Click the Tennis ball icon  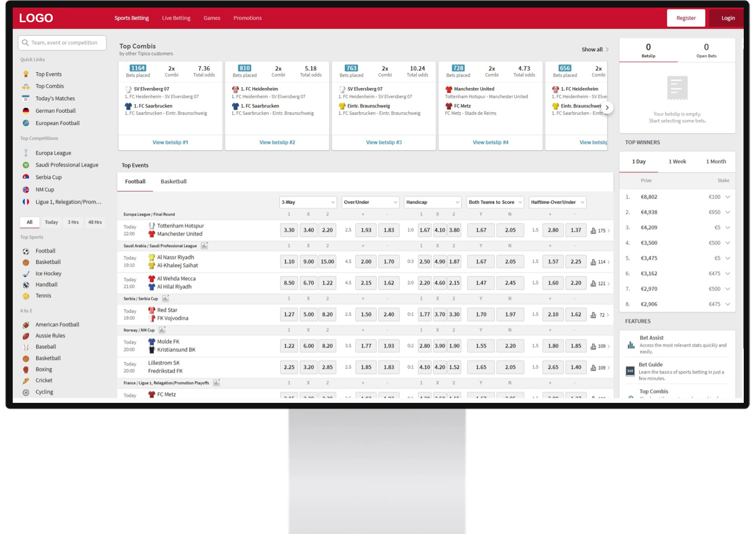point(26,296)
